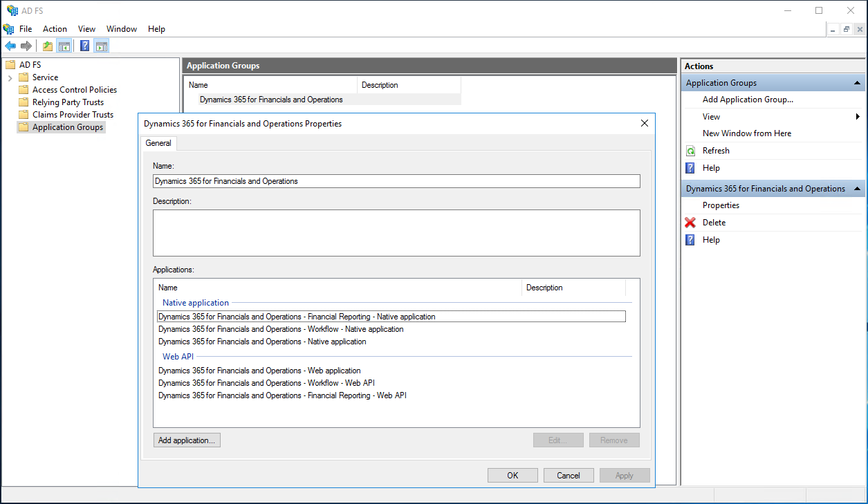Open the Action menu

coord(55,29)
